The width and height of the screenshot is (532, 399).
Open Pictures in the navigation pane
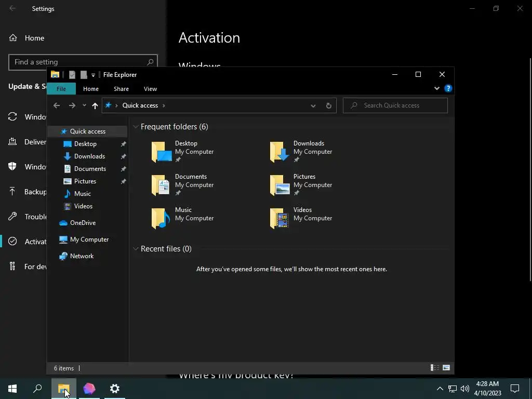(85, 181)
